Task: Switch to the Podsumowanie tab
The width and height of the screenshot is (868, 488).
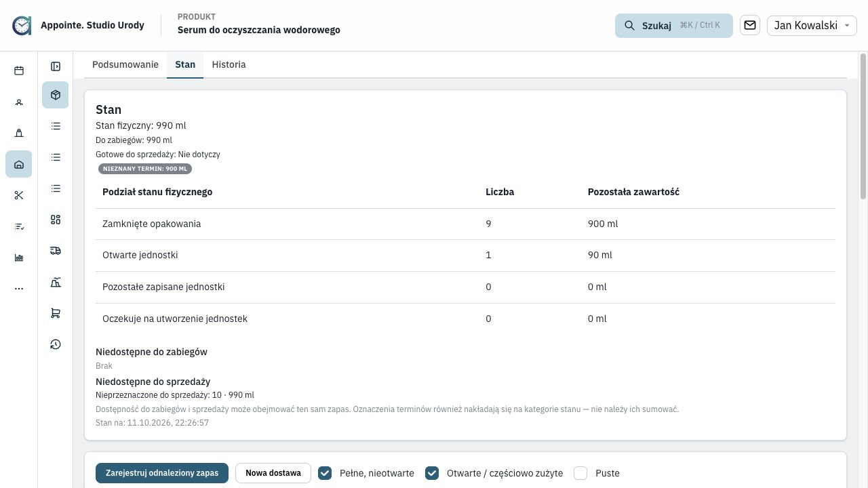Action: (125, 64)
